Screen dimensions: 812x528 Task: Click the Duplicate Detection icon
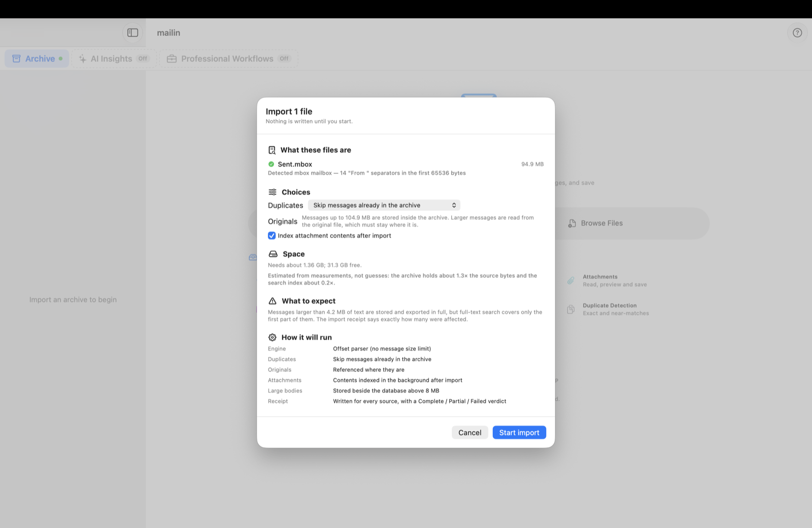(571, 309)
